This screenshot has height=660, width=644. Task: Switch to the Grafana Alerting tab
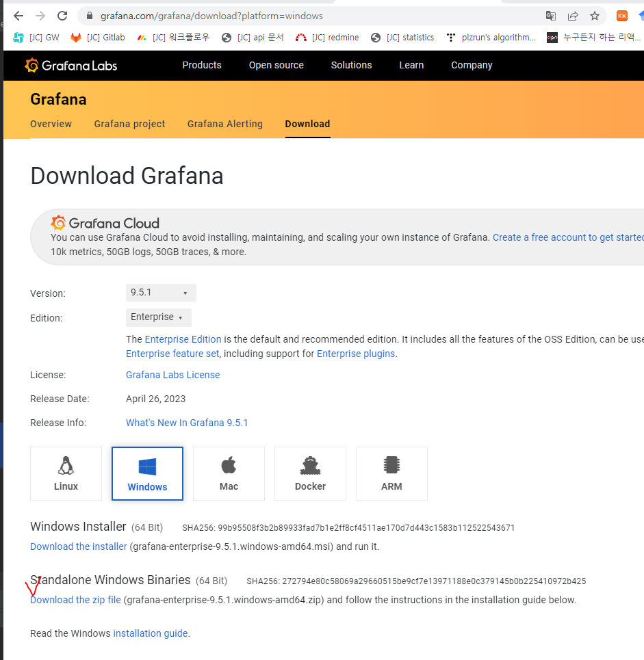225,124
